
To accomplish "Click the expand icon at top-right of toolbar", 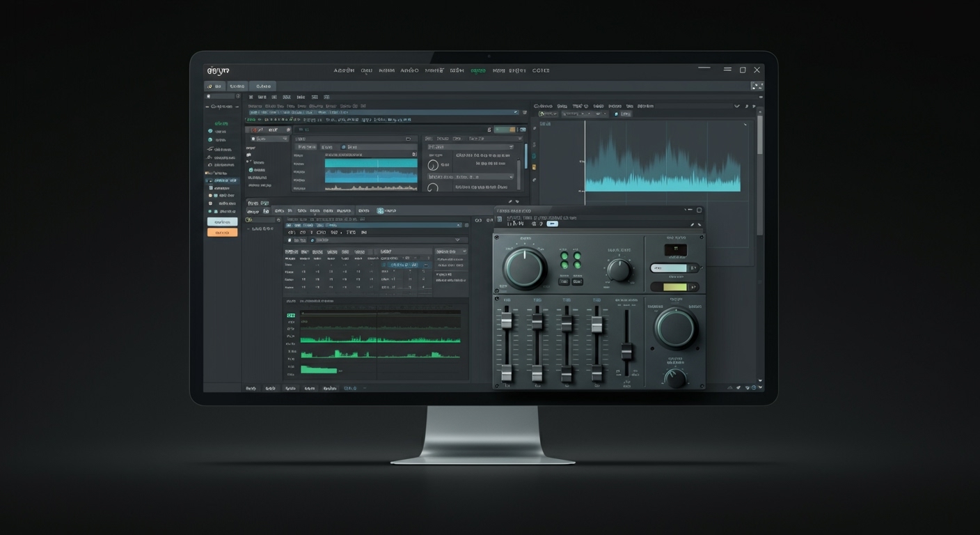I will tap(757, 86).
